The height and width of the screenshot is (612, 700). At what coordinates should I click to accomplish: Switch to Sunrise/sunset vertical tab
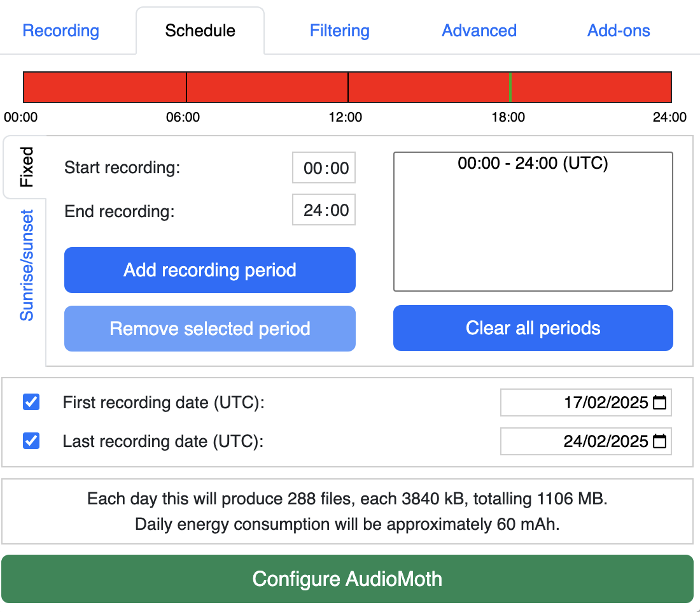click(x=26, y=266)
